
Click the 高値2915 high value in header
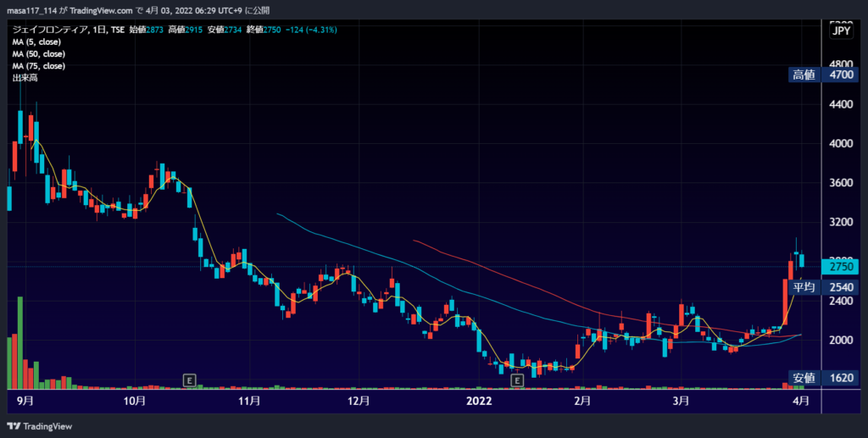coord(186,30)
